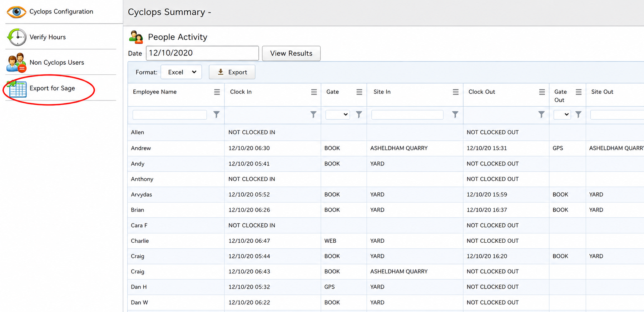This screenshot has width=644, height=312.
Task: Focus the Site In filter box
Action: pos(407,115)
